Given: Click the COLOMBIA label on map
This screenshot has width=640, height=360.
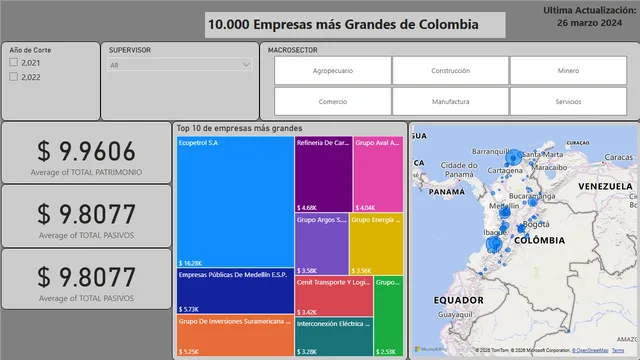Looking at the screenshot, I should coord(539,240).
